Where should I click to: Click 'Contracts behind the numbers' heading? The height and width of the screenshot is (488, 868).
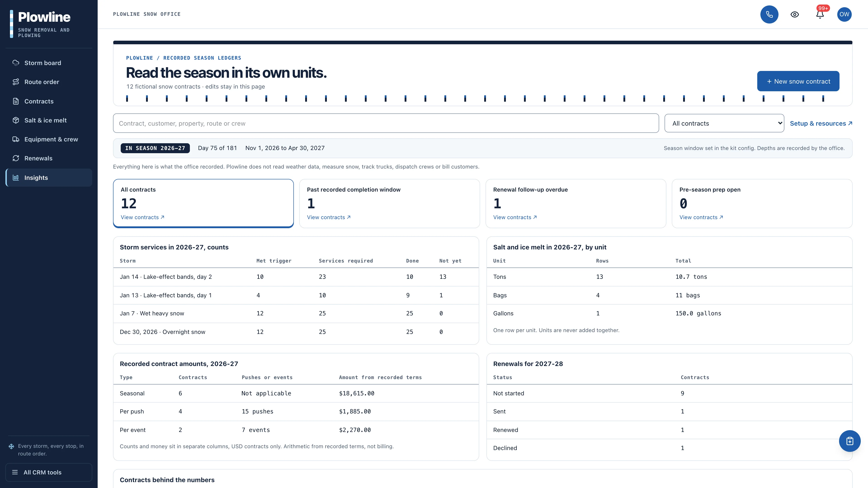pos(167,480)
